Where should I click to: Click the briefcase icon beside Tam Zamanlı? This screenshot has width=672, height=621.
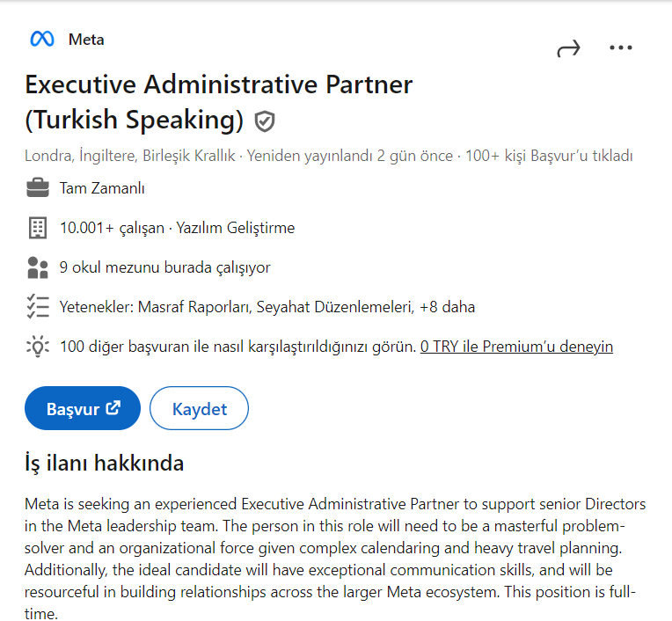coord(38,187)
